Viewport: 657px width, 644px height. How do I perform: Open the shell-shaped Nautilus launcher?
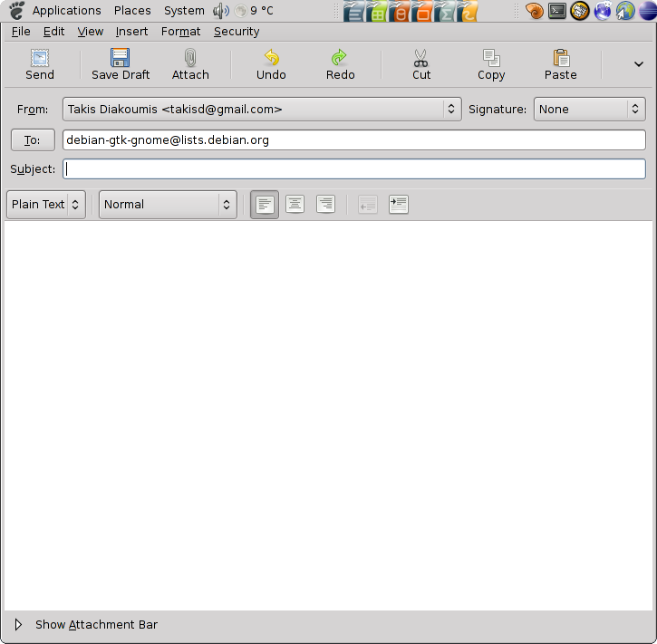[535, 11]
